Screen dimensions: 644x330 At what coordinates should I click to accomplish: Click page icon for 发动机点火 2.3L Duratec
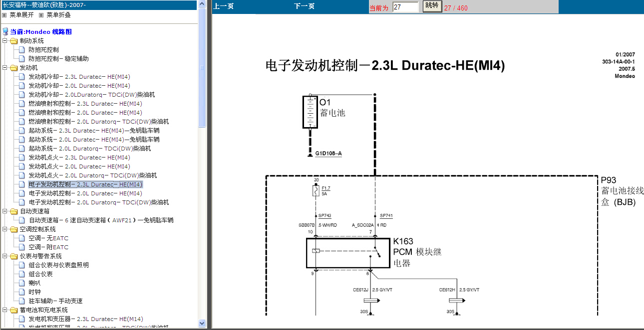click(x=22, y=158)
